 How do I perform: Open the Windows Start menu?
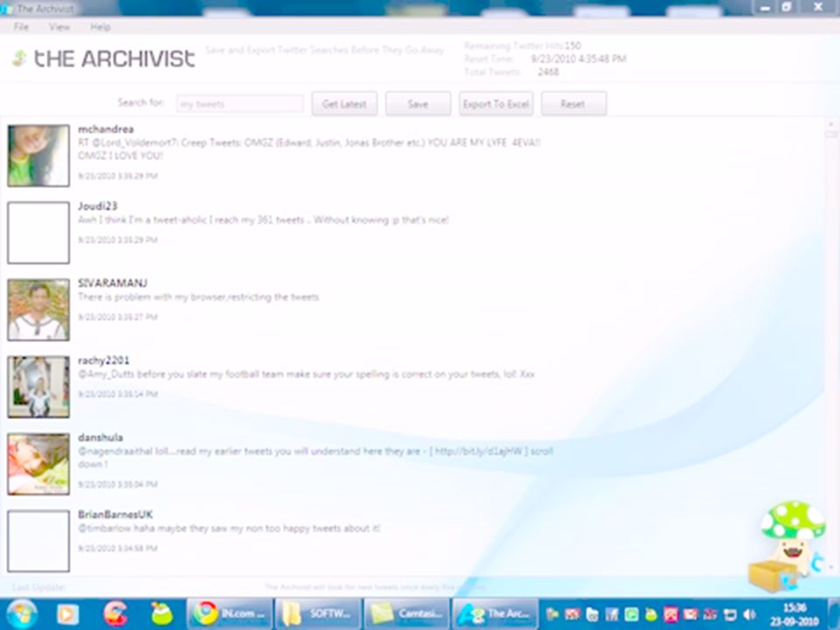pos(20,614)
